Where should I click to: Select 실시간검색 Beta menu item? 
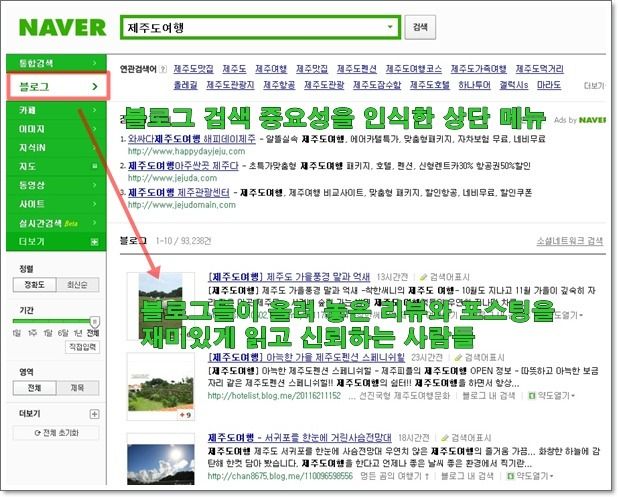(56, 223)
